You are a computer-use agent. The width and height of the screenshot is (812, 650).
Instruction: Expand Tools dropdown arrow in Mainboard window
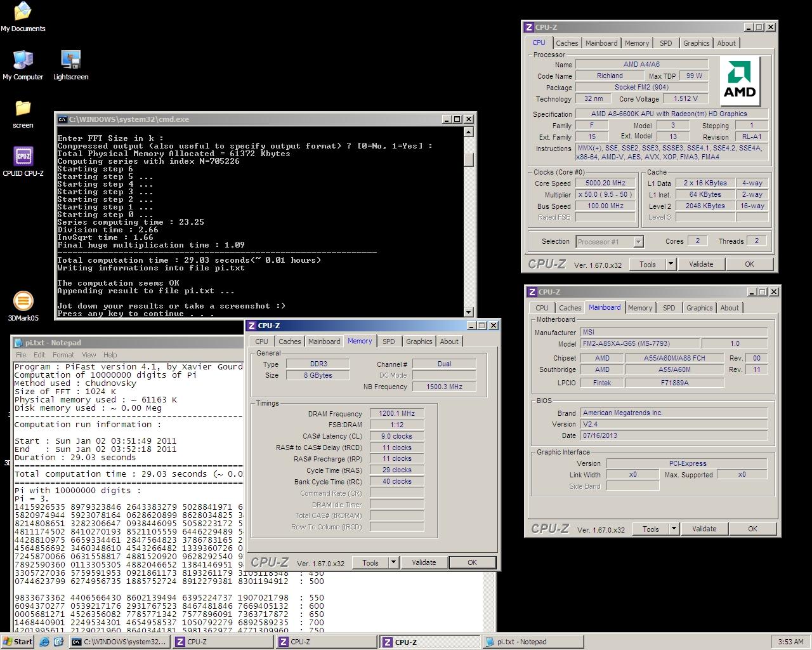tap(674, 529)
